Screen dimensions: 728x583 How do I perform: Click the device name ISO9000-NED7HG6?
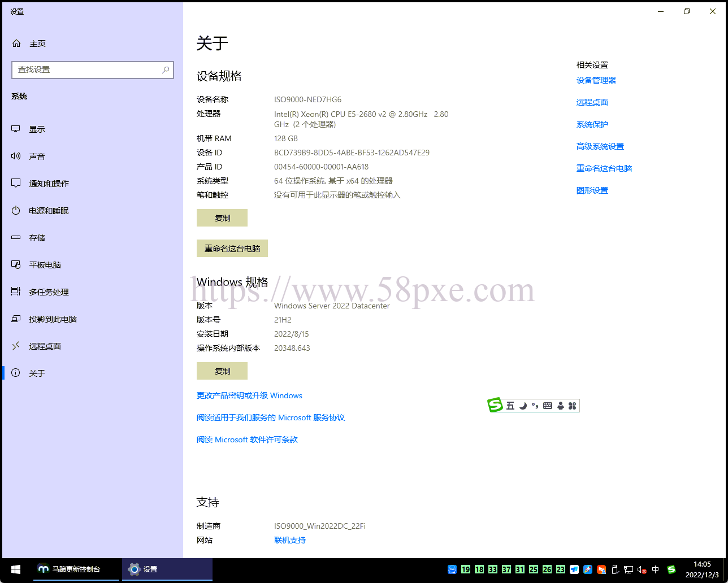(x=307, y=99)
